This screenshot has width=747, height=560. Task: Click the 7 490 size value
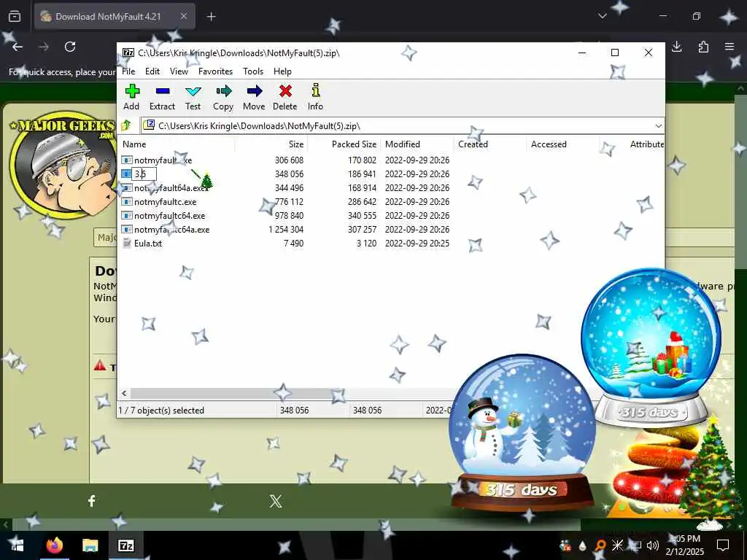point(293,244)
